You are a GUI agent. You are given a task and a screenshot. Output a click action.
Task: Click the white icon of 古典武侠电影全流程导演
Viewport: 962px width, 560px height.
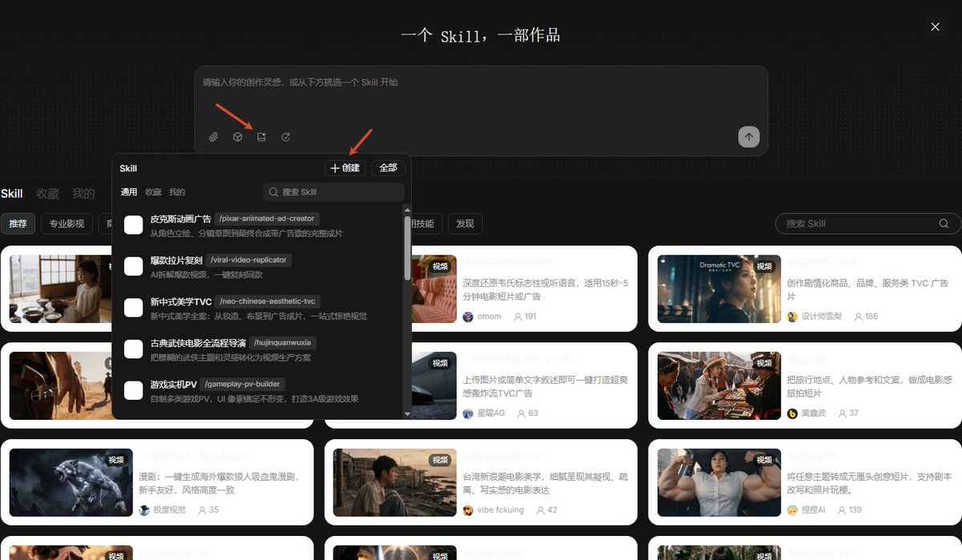point(133,349)
